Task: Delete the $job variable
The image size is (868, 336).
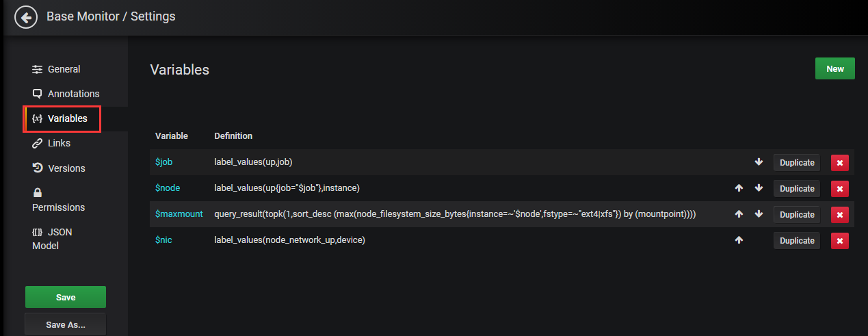Action: (x=839, y=162)
